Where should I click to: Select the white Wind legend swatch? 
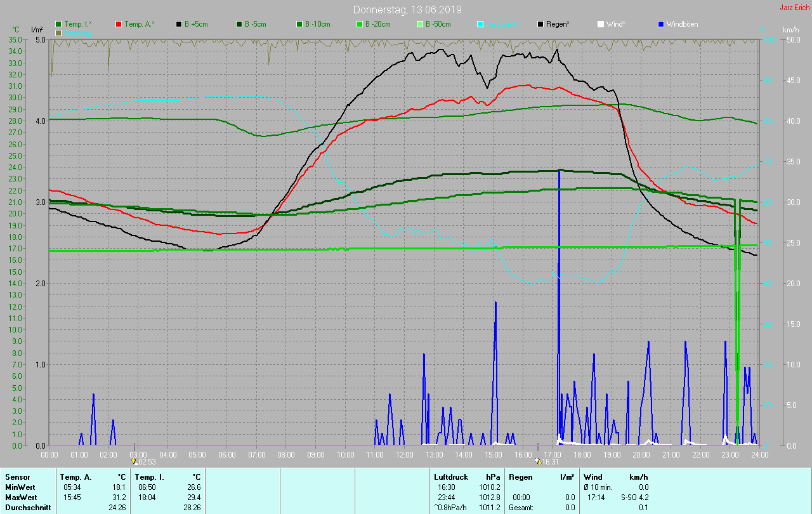(601, 24)
